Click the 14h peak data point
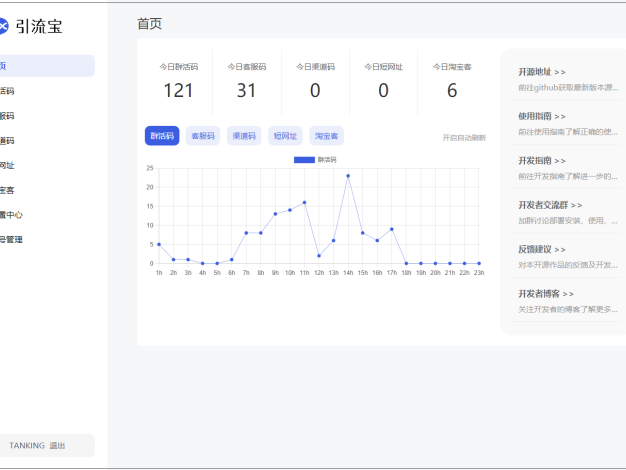 (348, 176)
